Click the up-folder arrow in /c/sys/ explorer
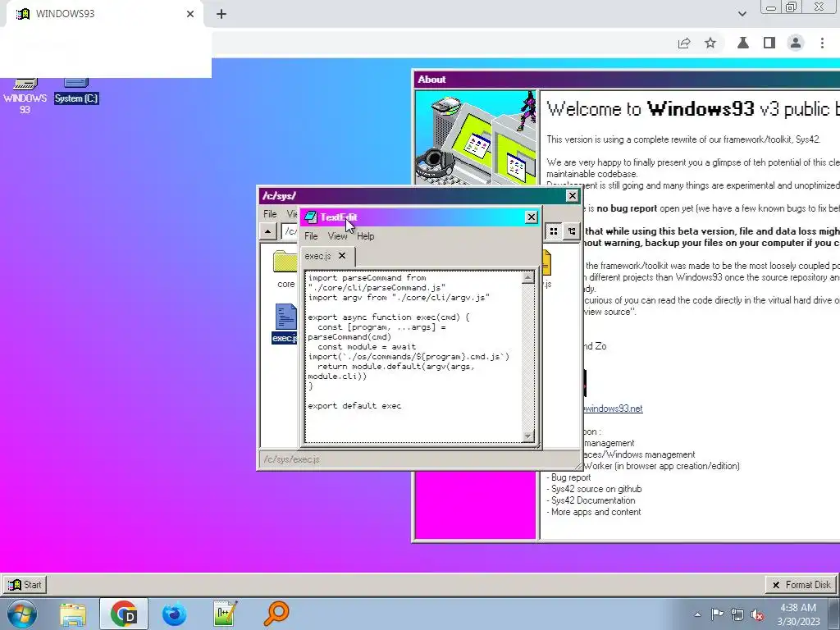 (267, 231)
